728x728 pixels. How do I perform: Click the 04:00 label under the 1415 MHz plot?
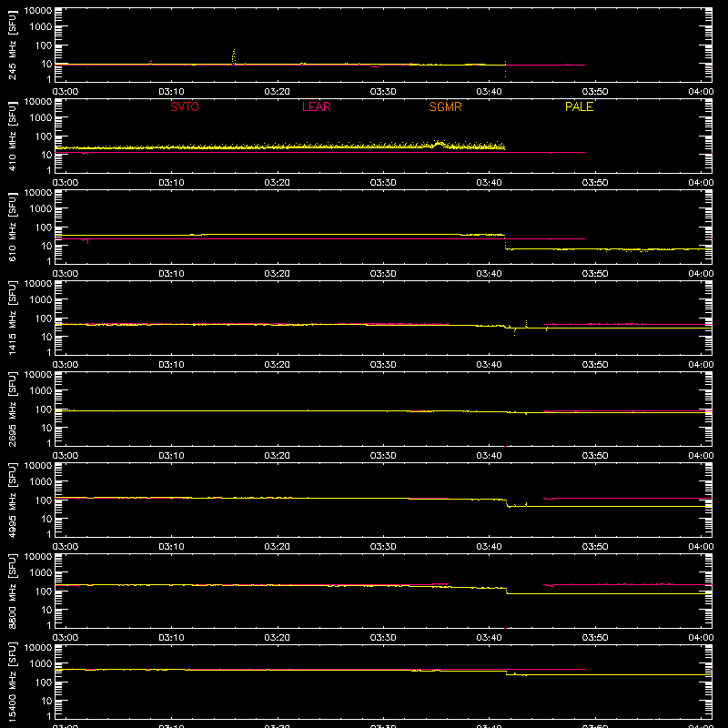(701, 365)
